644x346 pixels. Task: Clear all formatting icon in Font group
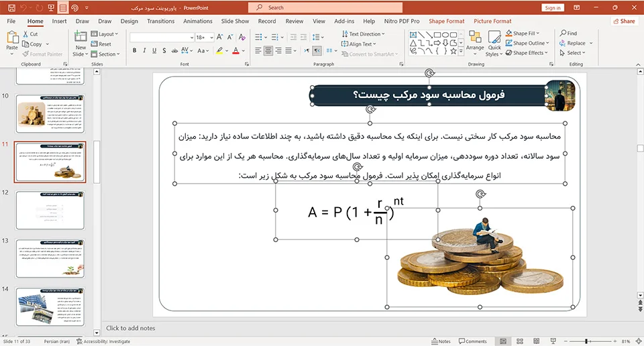click(x=242, y=38)
